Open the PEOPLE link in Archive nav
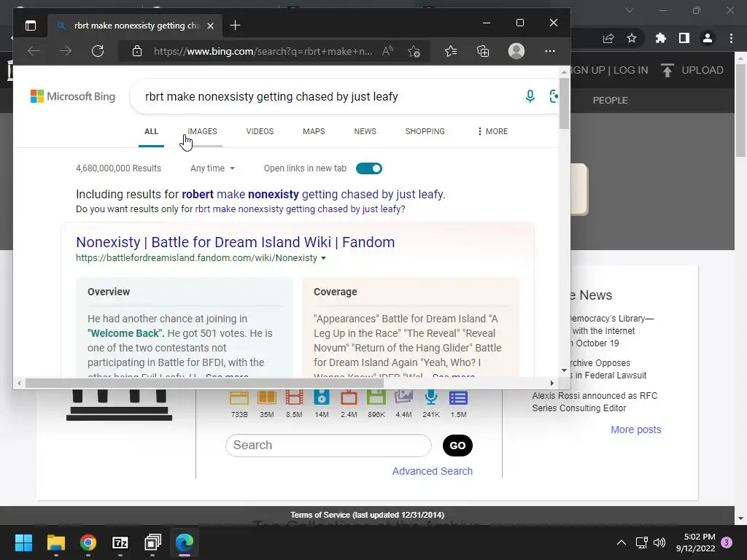Image resolution: width=747 pixels, height=560 pixels. 610,101
